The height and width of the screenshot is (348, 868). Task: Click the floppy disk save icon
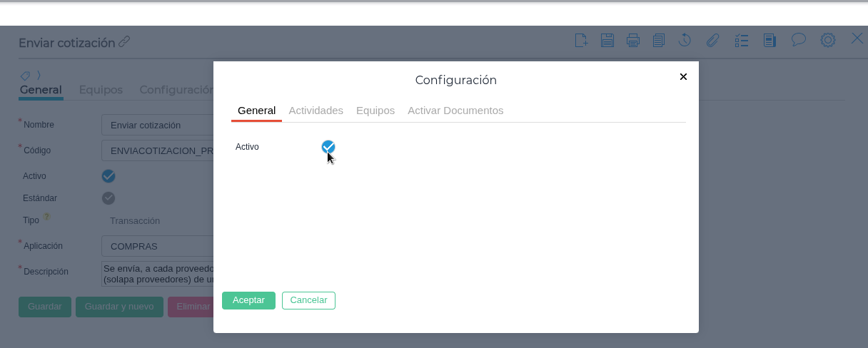pyautogui.click(x=607, y=40)
